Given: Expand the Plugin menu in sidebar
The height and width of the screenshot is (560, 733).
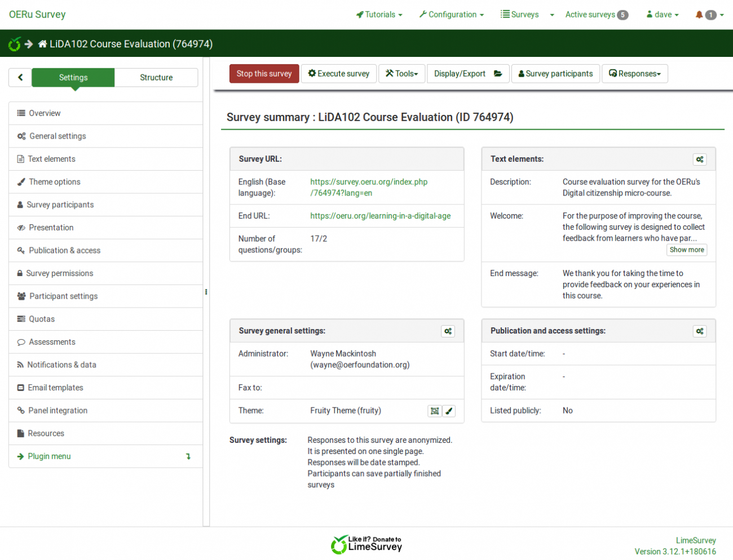Looking at the screenshot, I should 105,456.
